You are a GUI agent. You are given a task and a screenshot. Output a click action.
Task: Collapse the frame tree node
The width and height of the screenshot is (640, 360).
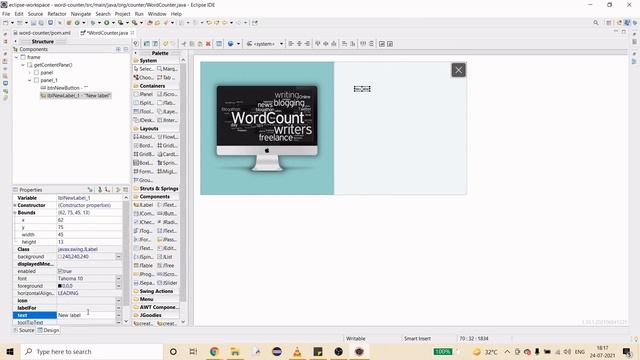[x=16, y=57]
